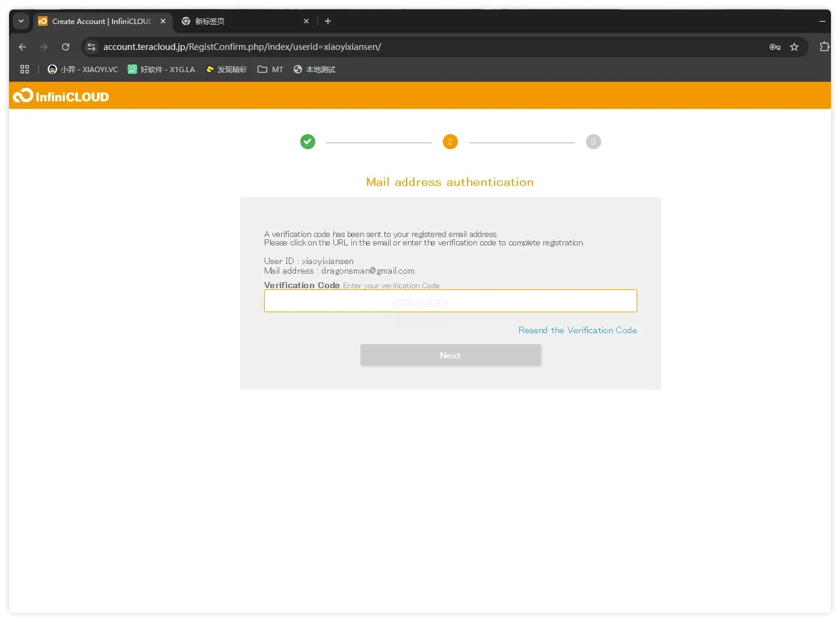Focus the address bar URL
The image size is (840, 622).
tap(242, 47)
